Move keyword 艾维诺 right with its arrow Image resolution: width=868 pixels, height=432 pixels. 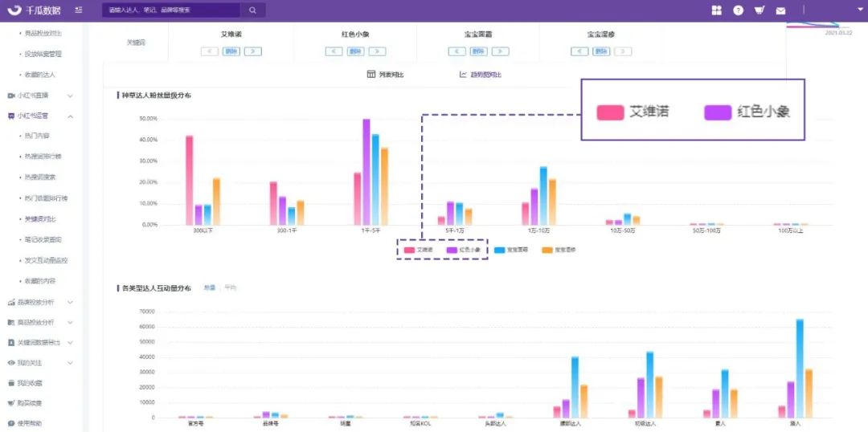(253, 51)
